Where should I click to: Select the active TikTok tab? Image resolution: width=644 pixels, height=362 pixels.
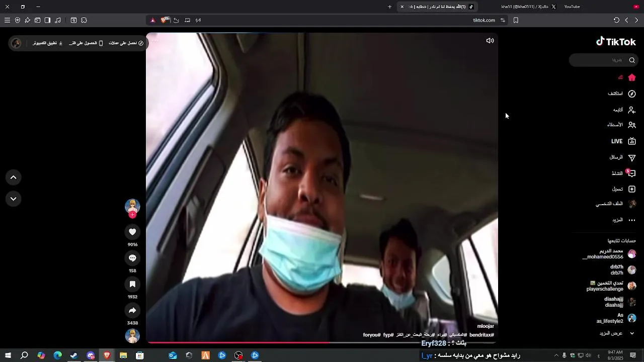[437, 7]
